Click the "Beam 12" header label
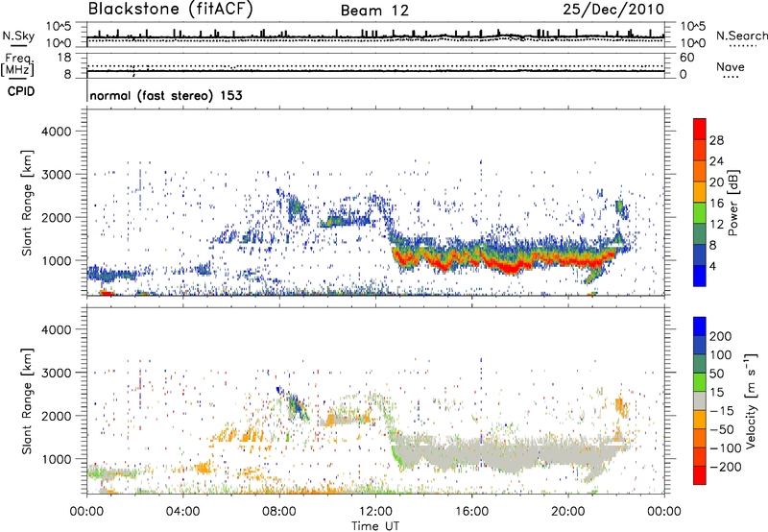768x532 pixels. pyautogui.click(x=374, y=11)
